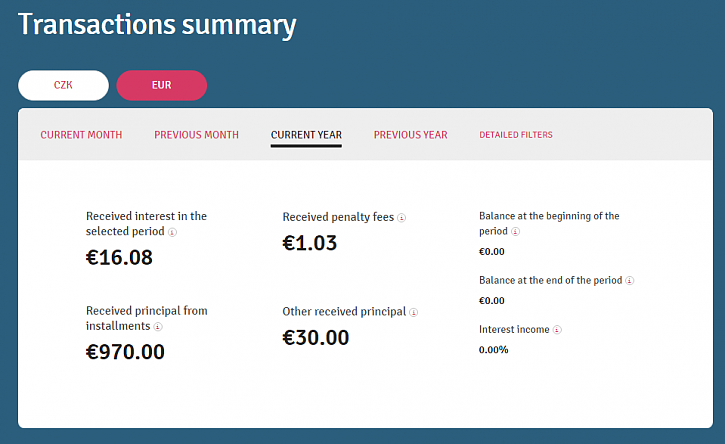Viewport: 725px width, 444px height.
Task: Click the €30.00 other received principal value
Action: click(316, 338)
